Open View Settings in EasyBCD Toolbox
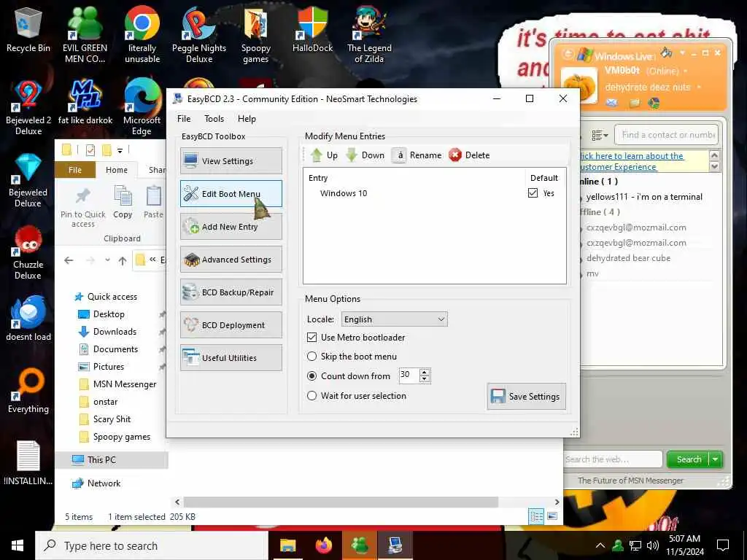Image resolution: width=747 pixels, height=560 pixels. click(231, 161)
